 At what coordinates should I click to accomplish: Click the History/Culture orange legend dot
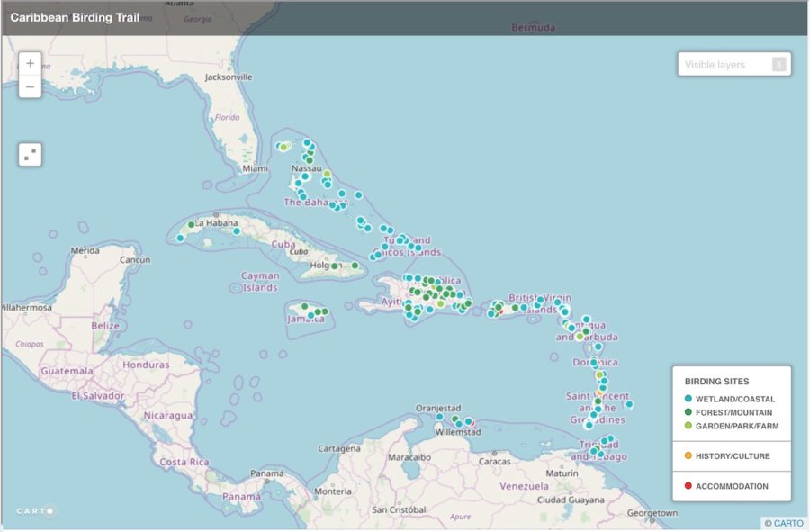tap(688, 456)
